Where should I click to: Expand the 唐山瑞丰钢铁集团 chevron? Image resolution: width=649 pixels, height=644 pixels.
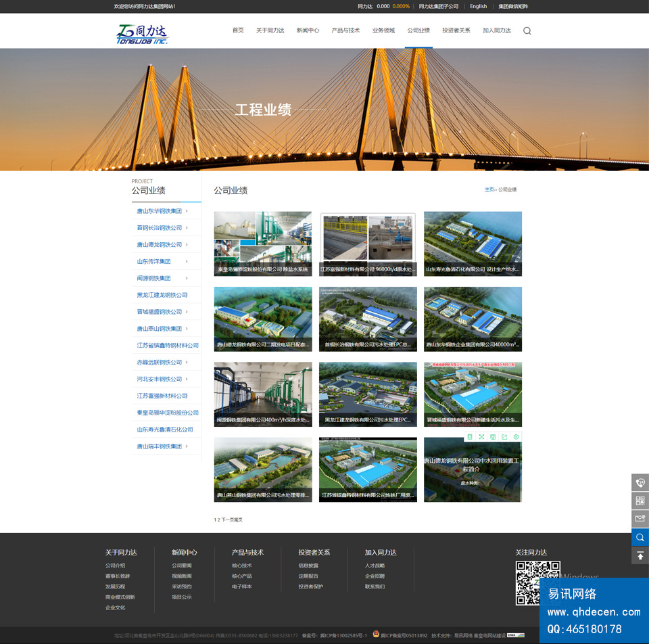(x=187, y=446)
